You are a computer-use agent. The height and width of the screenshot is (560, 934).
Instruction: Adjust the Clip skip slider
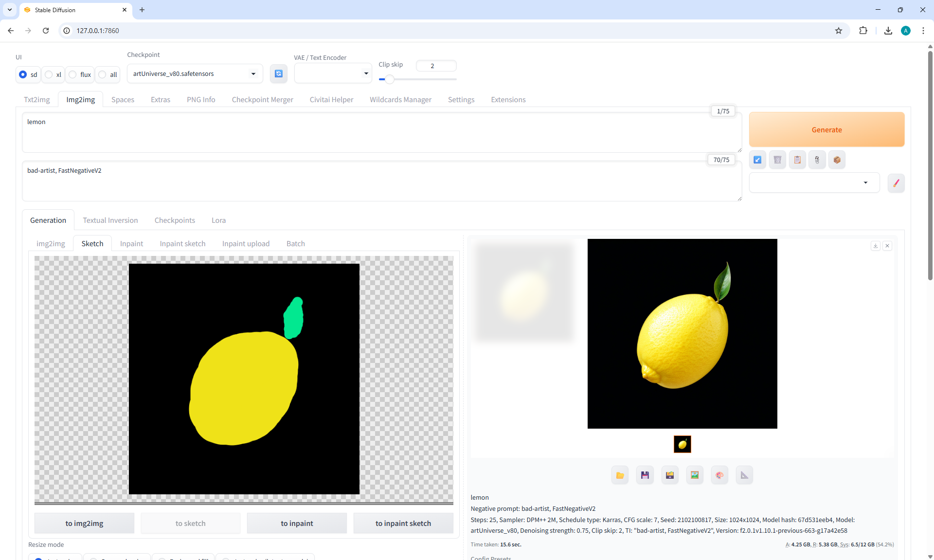pos(389,79)
